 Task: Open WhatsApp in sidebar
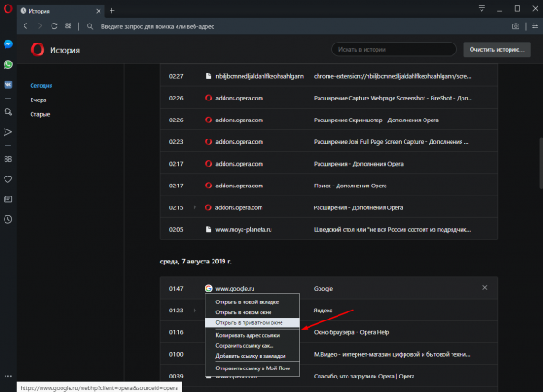pyautogui.click(x=8, y=64)
